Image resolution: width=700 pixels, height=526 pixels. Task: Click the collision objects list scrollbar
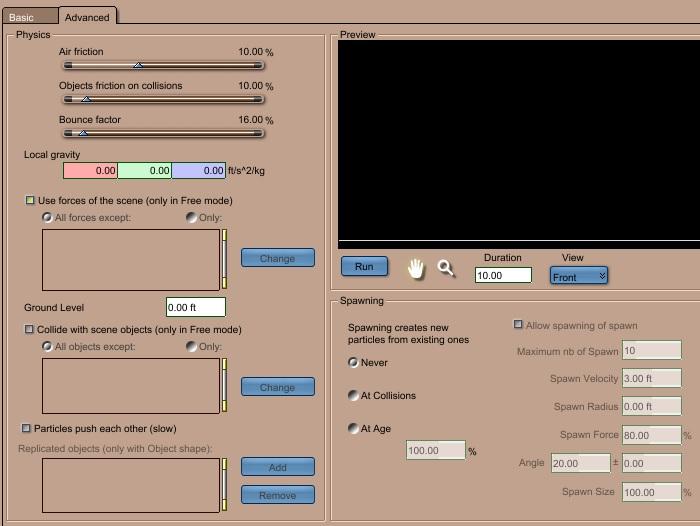[225, 385]
